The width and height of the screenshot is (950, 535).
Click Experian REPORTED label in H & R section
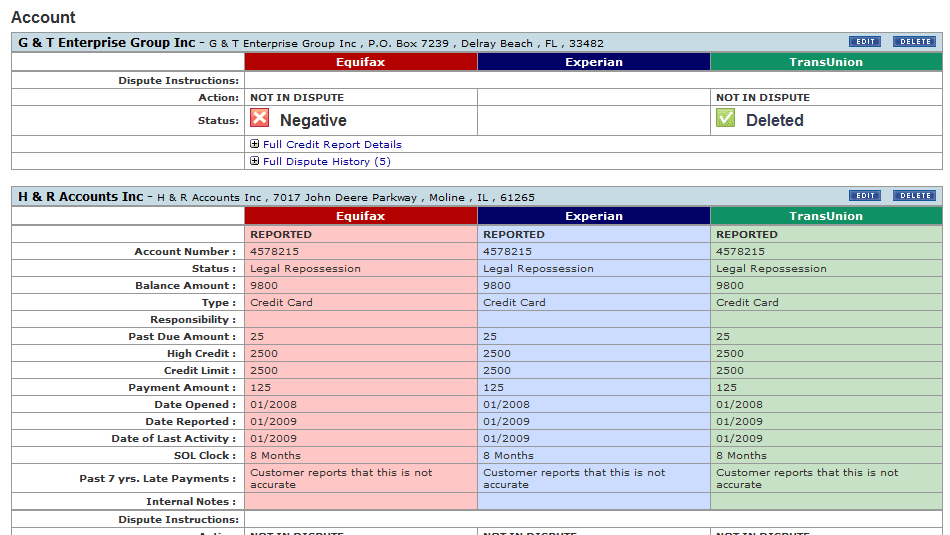click(x=514, y=234)
